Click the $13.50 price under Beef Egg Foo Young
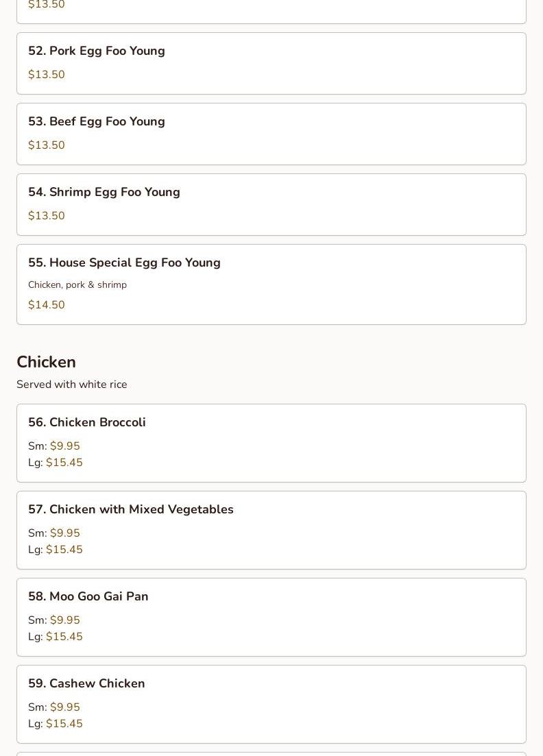 [47, 145]
